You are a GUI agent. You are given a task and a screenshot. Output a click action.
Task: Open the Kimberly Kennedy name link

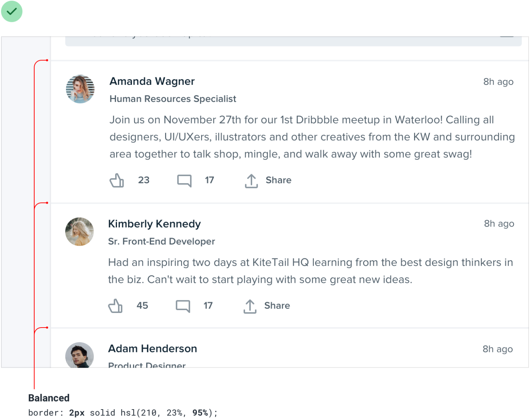click(x=154, y=224)
